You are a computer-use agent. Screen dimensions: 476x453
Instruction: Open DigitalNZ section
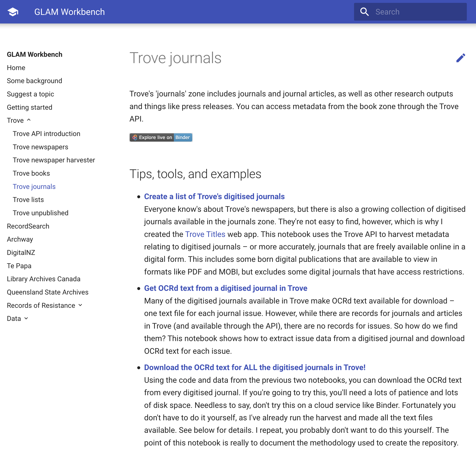[21, 252]
